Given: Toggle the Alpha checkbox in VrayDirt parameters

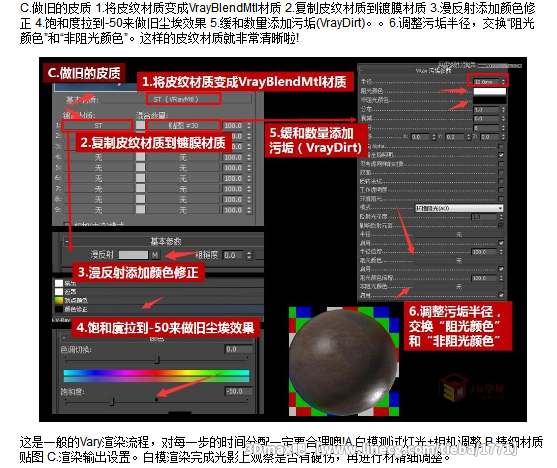Looking at the screenshot, I should click(501, 146).
